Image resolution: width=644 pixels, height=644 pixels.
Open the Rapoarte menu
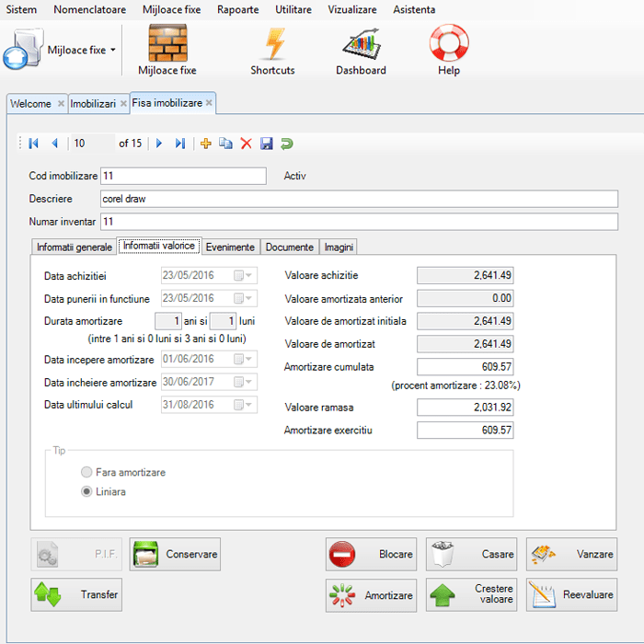(237, 9)
